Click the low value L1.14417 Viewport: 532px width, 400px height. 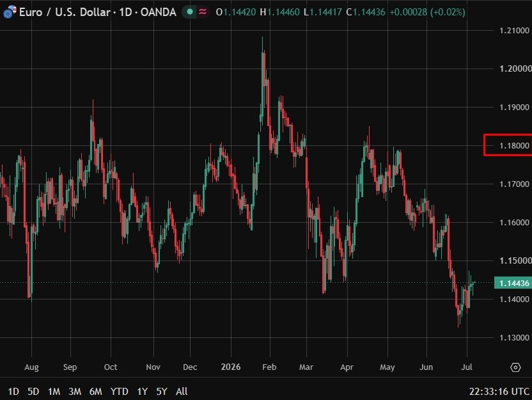pyautogui.click(x=323, y=12)
